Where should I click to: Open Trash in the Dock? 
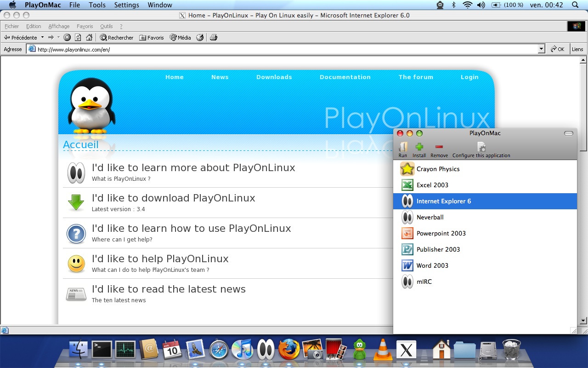(x=511, y=350)
